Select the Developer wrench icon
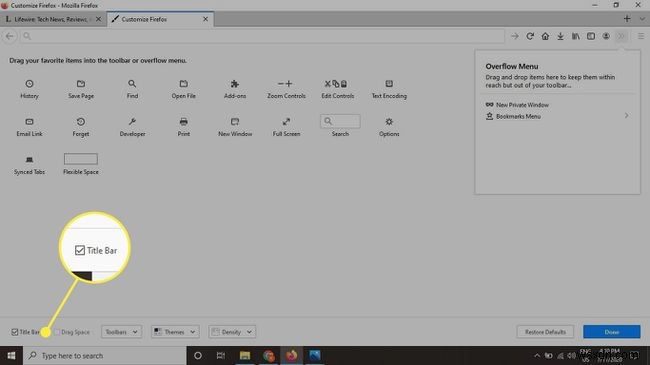The image size is (650, 365). point(132,122)
